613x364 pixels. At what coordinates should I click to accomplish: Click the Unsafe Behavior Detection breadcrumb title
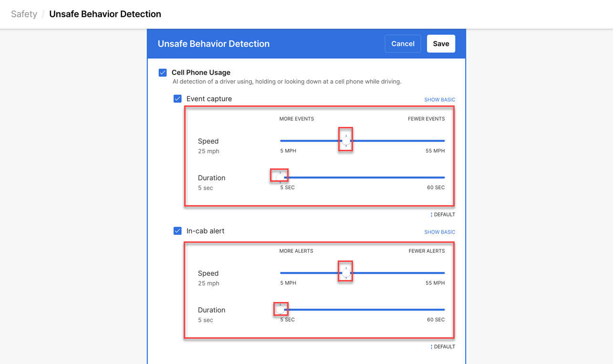click(x=105, y=14)
